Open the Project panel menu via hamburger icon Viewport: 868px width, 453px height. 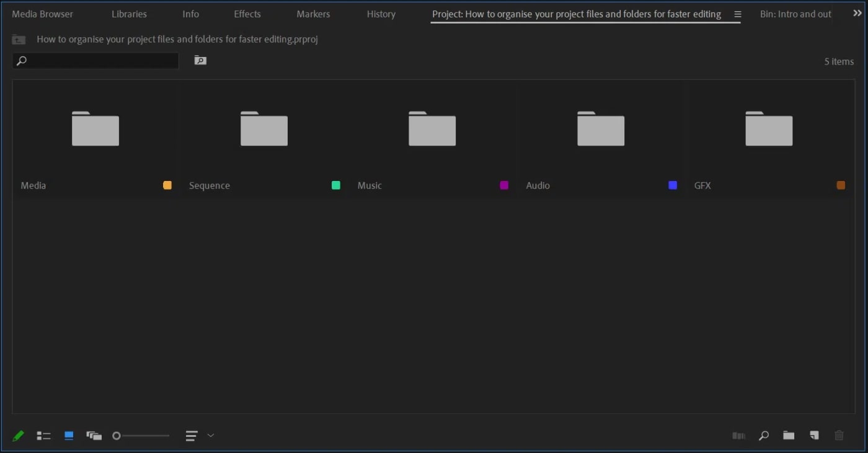click(737, 14)
